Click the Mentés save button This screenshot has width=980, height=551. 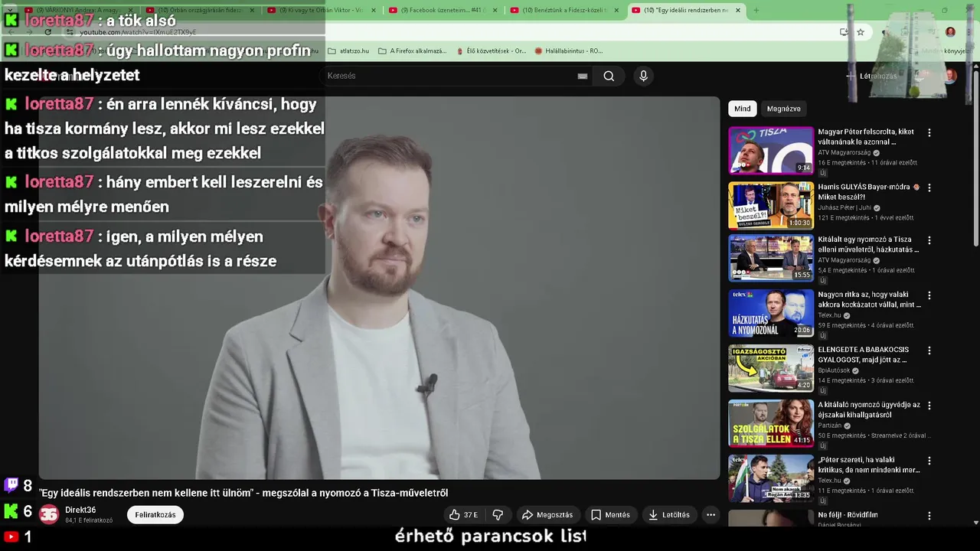610,515
